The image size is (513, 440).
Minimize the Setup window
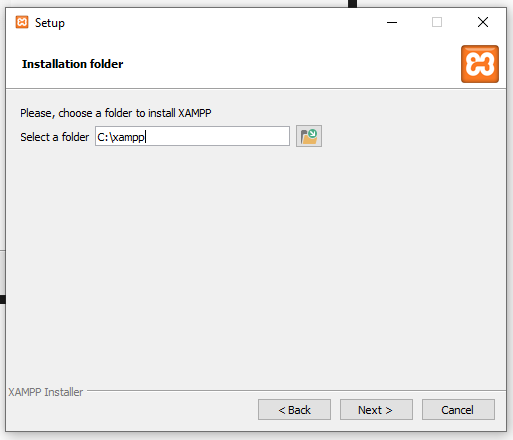click(392, 23)
